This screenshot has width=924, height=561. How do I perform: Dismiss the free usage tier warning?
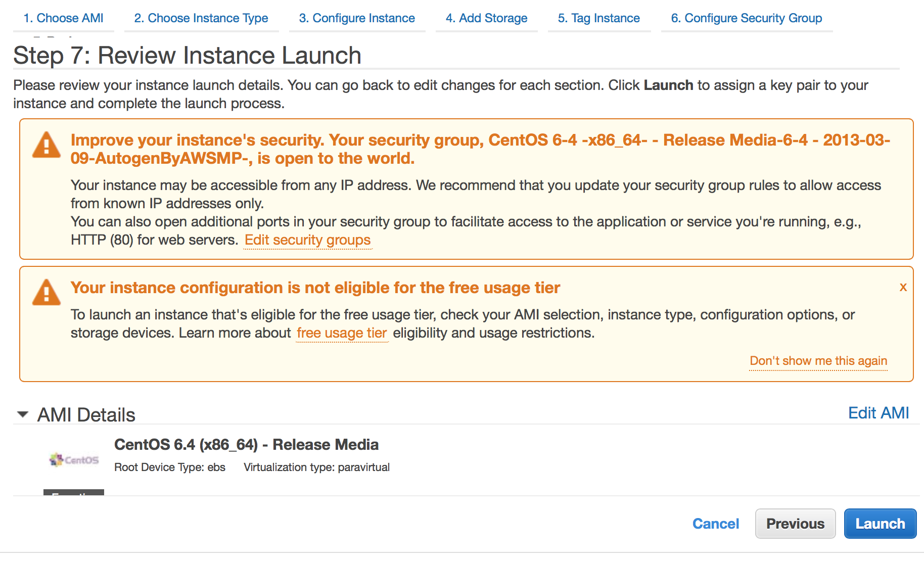click(903, 287)
